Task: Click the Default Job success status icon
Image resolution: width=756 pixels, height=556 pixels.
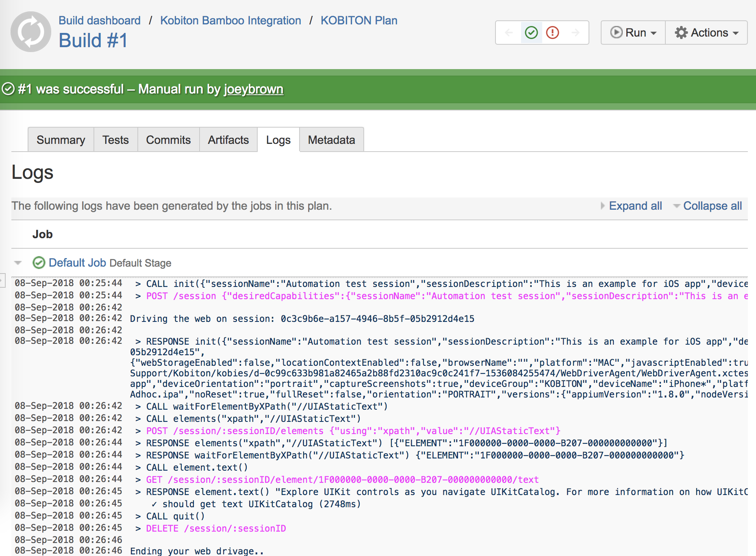Action: click(39, 263)
